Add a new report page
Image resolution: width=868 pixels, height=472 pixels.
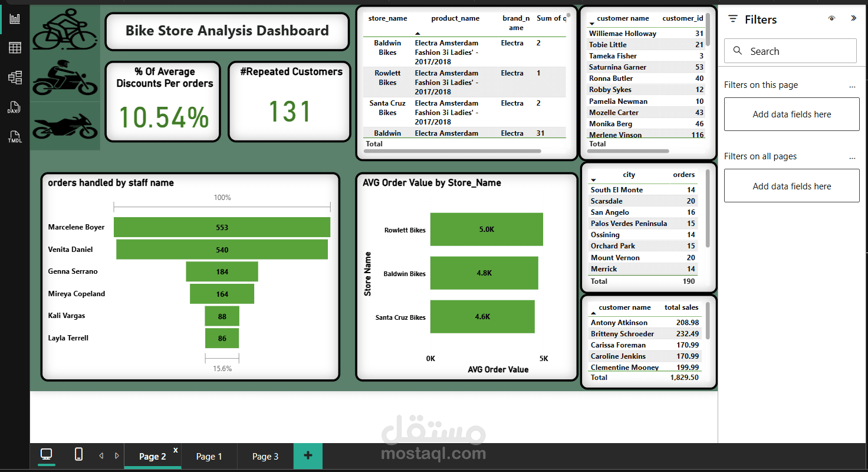tap(308, 455)
